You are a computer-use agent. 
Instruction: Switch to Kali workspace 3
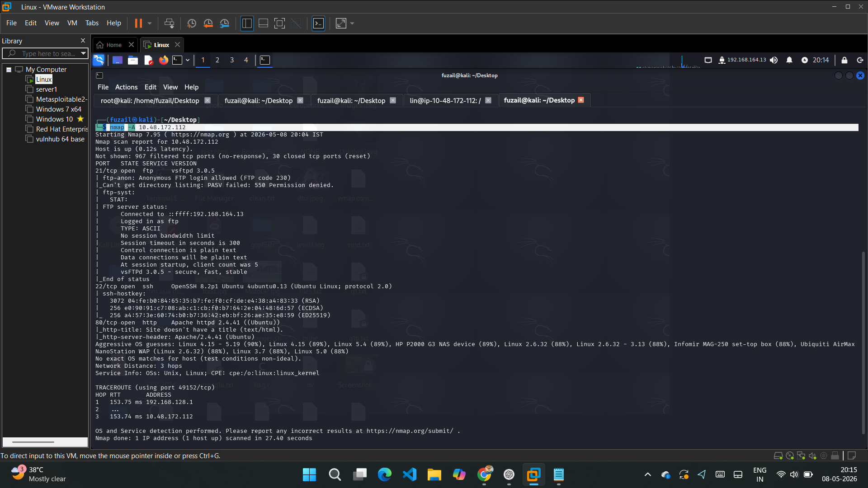pyautogui.click(x=232, y=60)
